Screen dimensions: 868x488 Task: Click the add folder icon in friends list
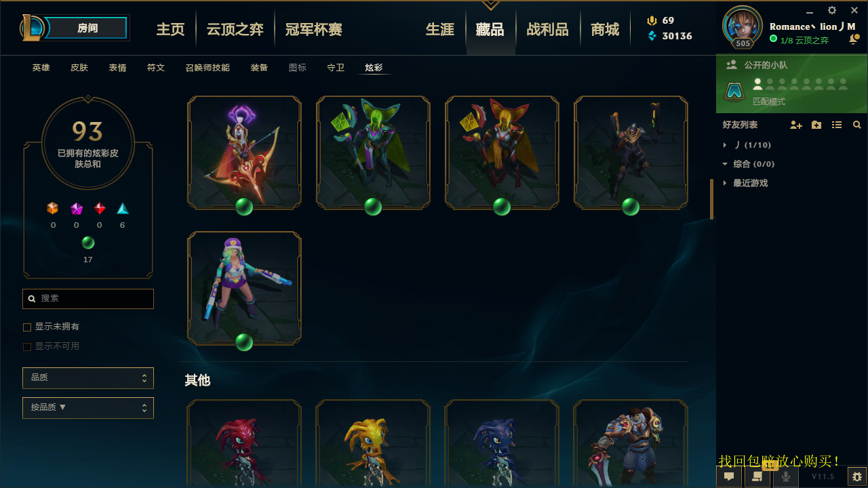(x=816, y=125)
